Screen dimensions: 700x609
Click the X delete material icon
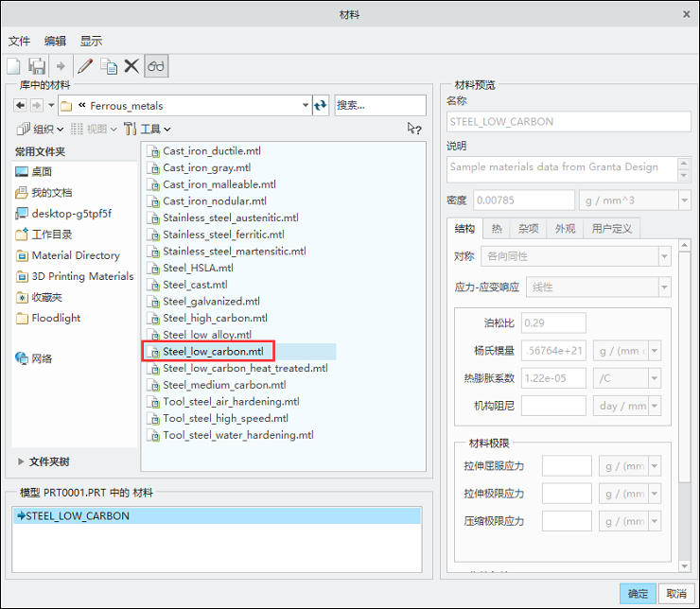click(131, 66)
